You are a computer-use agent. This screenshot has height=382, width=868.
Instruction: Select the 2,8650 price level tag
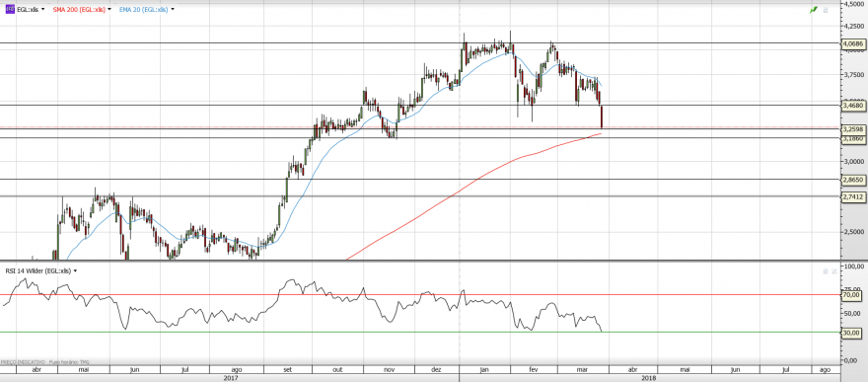852,180
